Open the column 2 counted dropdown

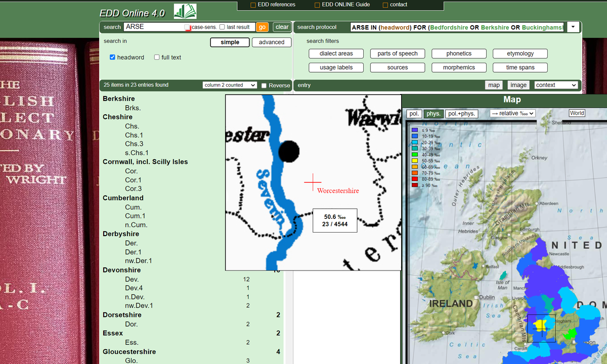(x=230, y=85)
